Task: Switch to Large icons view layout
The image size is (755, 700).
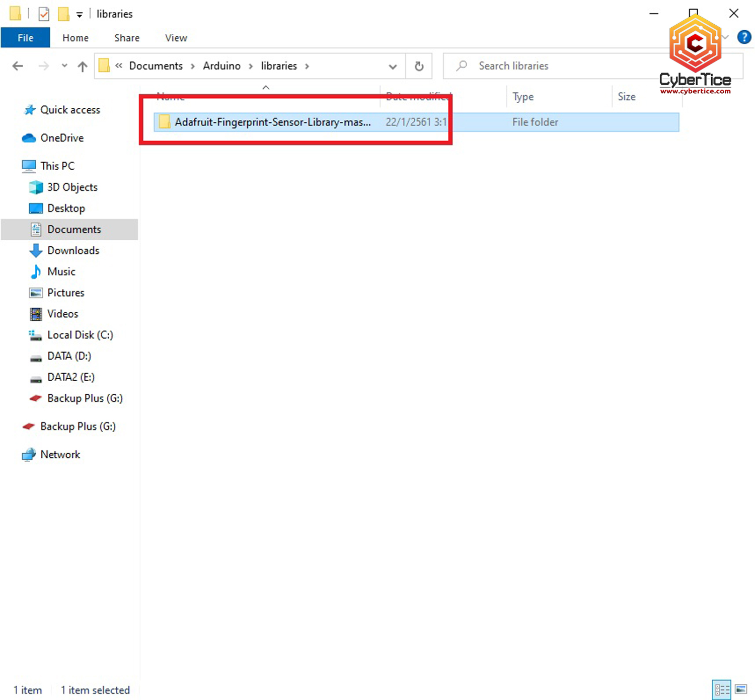Action: point(741,689)
